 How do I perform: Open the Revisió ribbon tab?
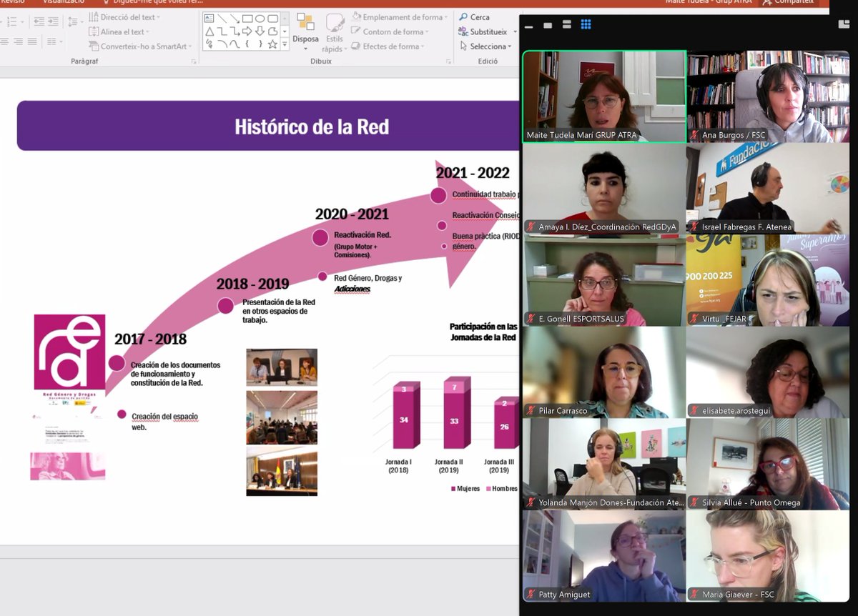click(x=12, y=2)
